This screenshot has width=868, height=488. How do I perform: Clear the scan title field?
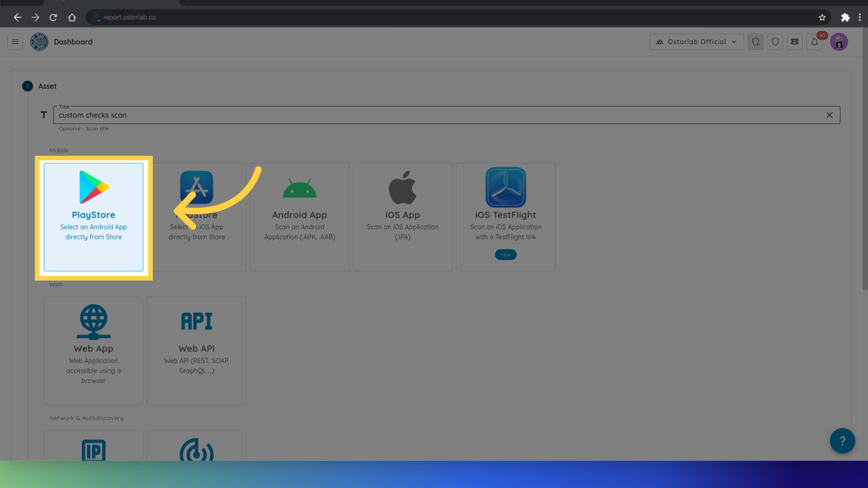click(829, 115)
